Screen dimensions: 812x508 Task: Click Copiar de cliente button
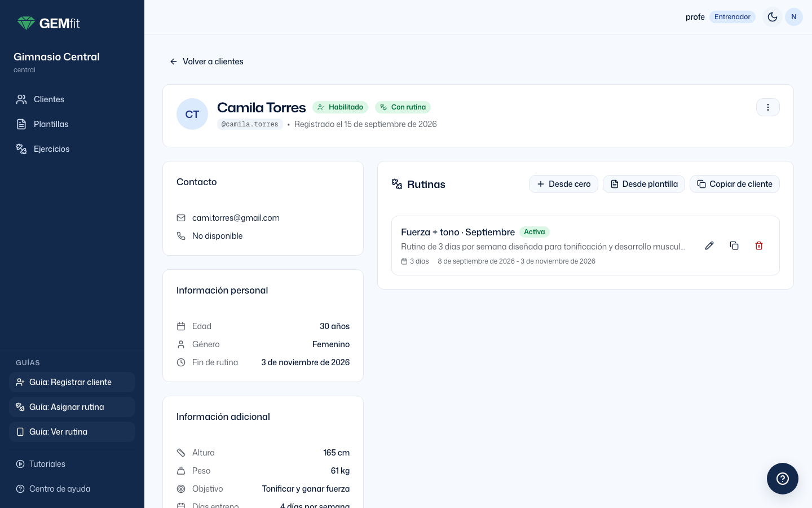click(735, 184)
